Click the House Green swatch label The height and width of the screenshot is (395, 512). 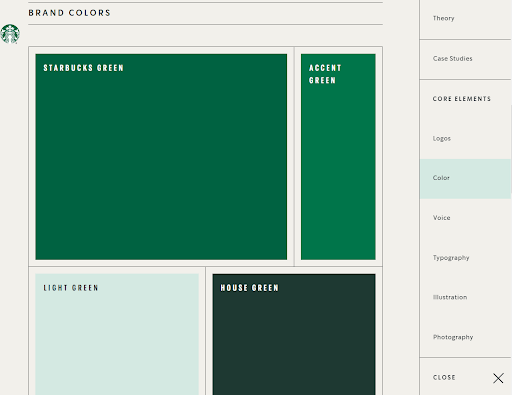click(249, 288)
